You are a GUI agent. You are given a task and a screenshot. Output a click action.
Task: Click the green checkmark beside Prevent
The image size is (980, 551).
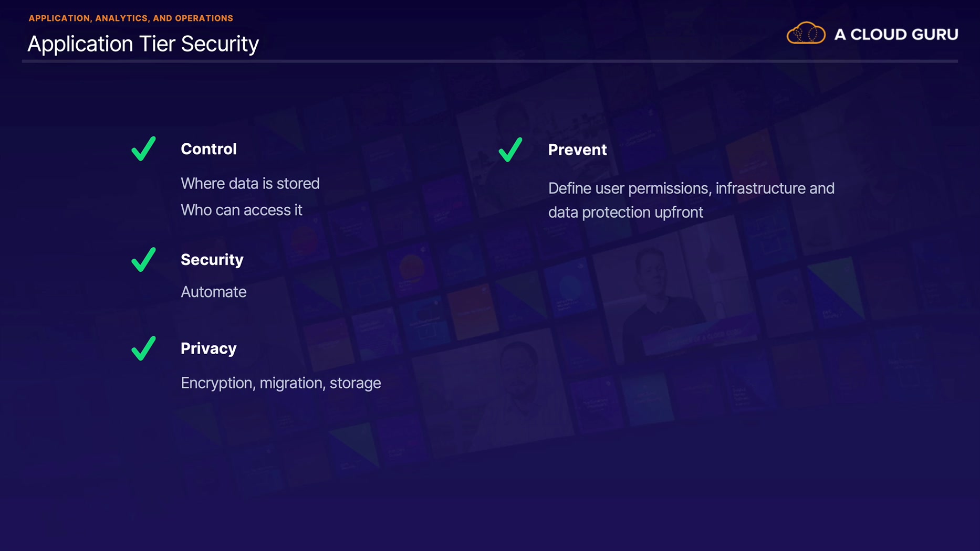pos(510,150)
